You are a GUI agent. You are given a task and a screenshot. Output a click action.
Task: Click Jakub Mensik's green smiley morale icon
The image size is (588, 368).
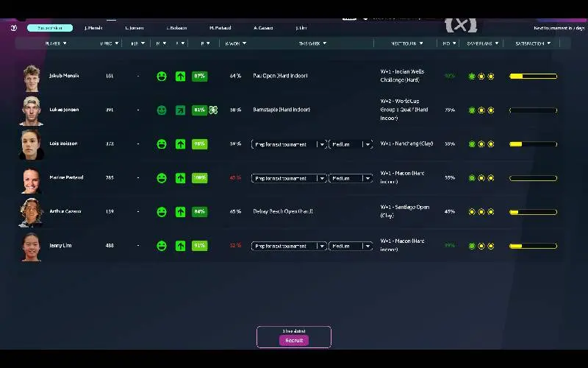pyautogui.click(x=162, y=76)
